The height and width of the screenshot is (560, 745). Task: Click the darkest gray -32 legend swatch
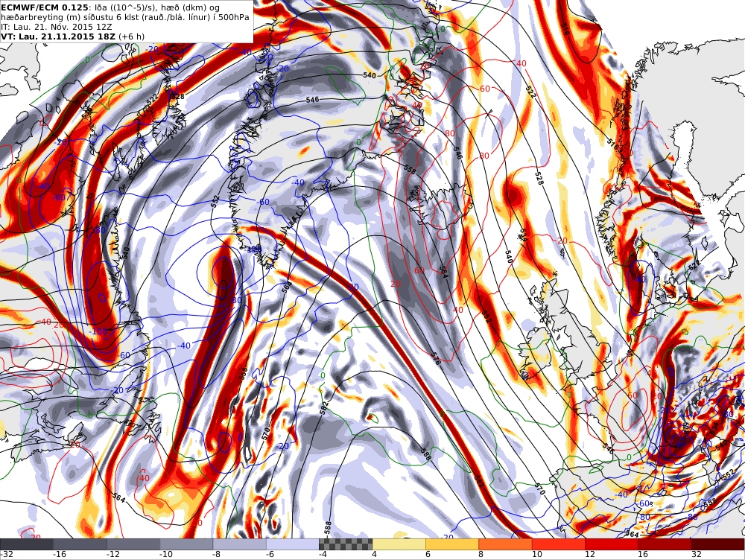27,544
